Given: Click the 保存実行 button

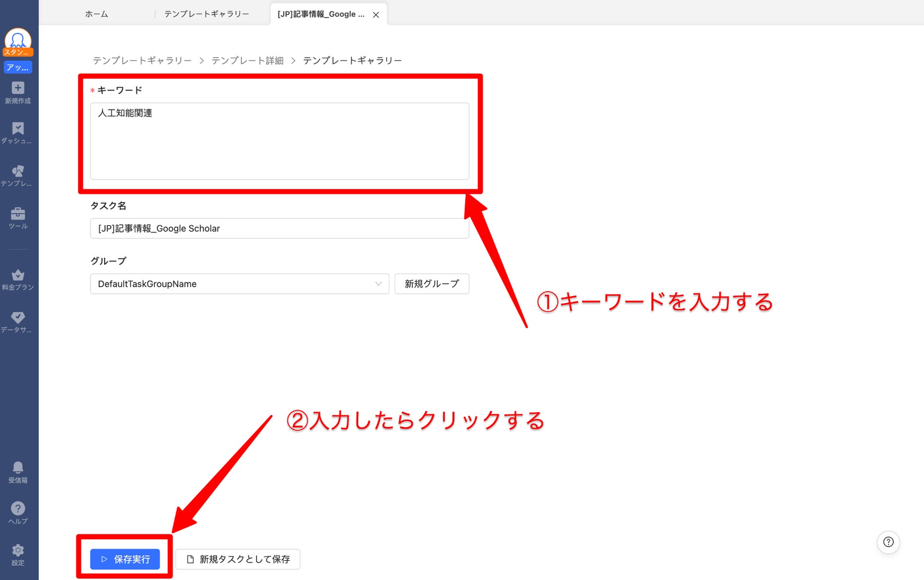Looking at the screenshot, I should 125,559.
